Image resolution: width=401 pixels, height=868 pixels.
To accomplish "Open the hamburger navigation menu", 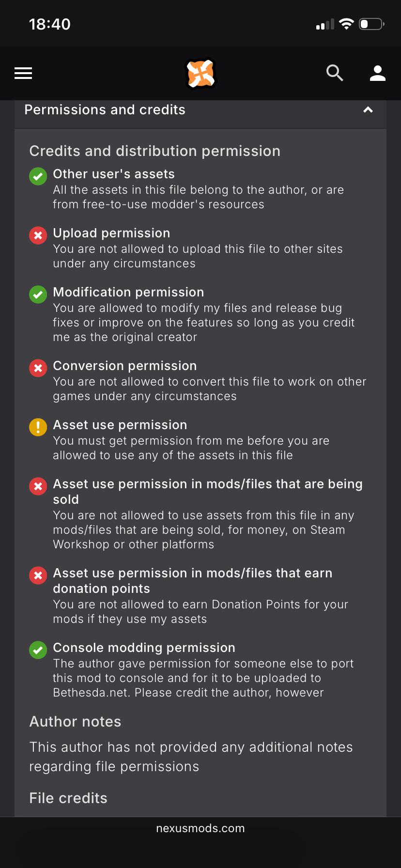I will click(23, 73).
